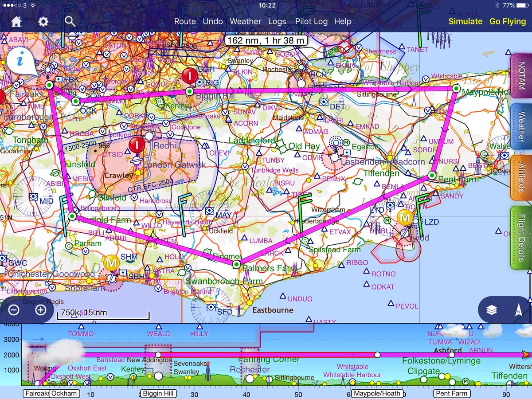Screen dimensions: 532x399
Task: Tap the Ockham label in profile view
Action: point(64,394)
